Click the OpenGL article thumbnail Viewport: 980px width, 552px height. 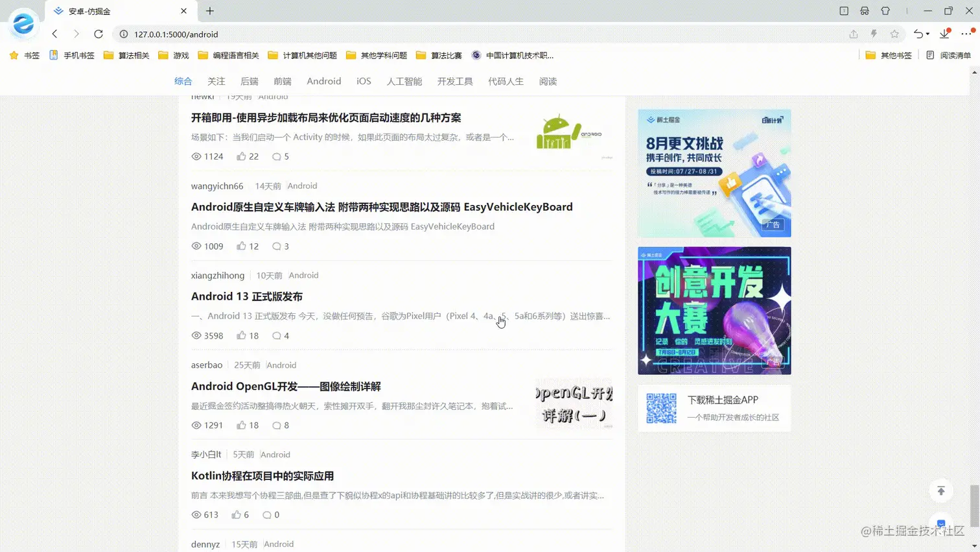coord(574,403)
